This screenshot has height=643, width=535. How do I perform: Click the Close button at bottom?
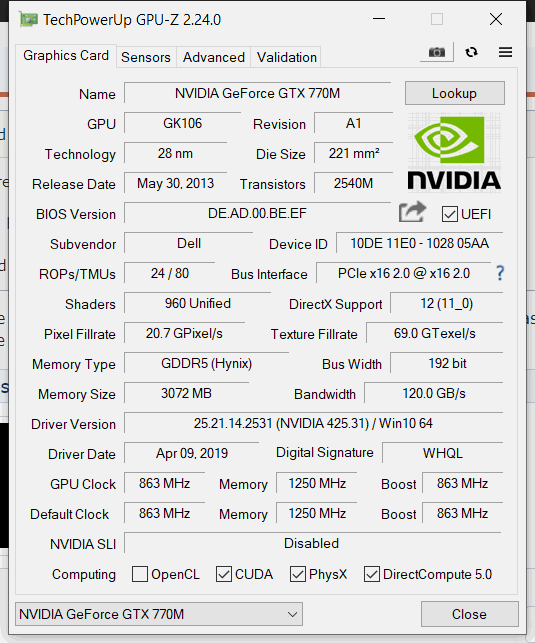coord(469,614)
